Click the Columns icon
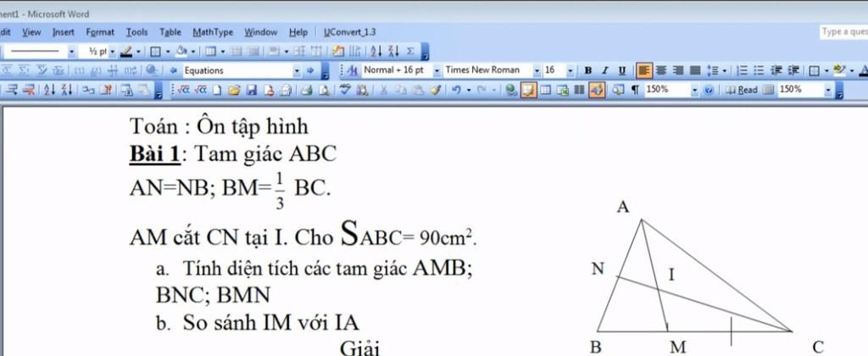 pos(579,89)
